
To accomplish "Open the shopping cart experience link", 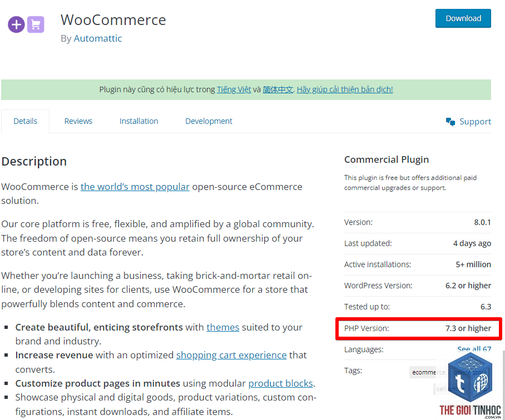I will tap(231, 355).
